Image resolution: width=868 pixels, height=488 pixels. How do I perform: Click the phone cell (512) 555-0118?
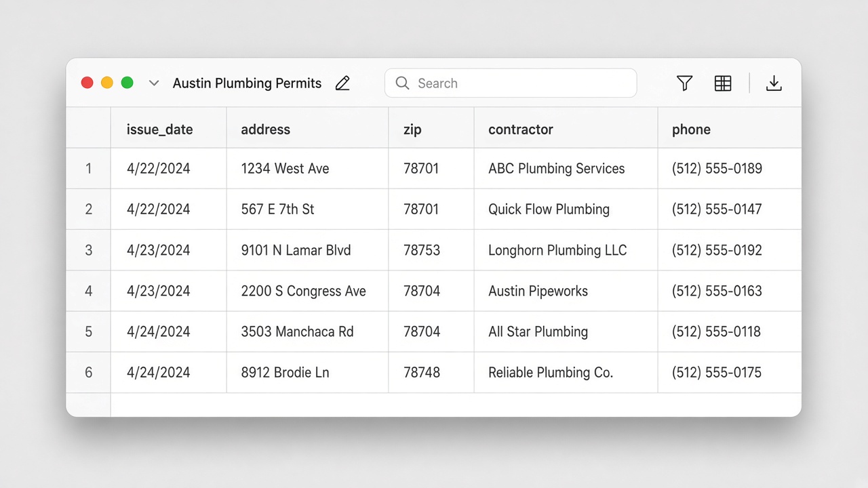tap(730, 331)
